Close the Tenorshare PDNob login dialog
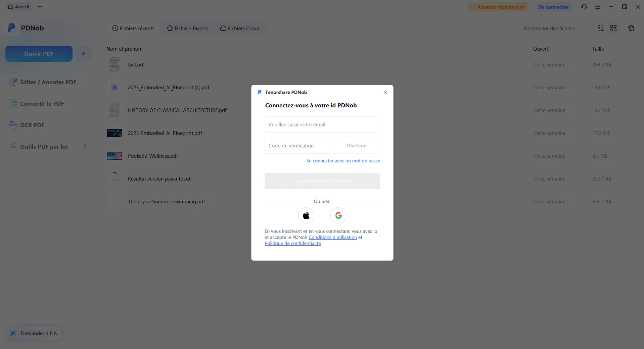 pyautogui.click(x=385, y=92)
